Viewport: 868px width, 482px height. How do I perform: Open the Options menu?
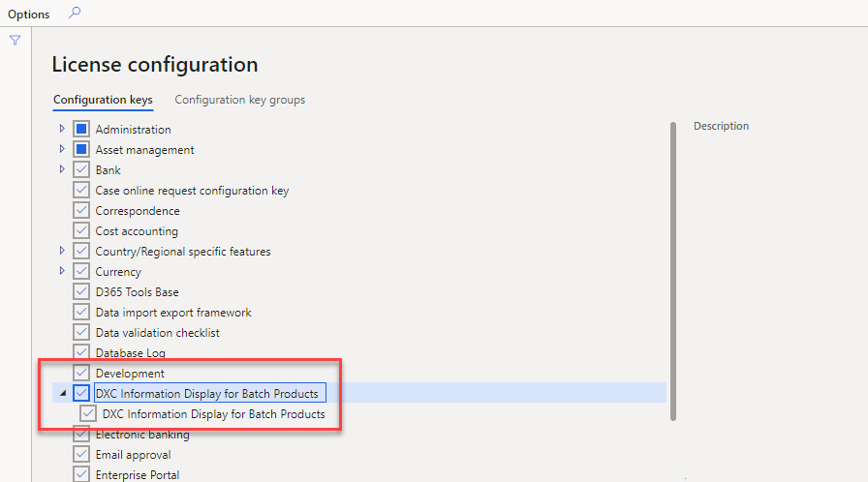[29, 15]
